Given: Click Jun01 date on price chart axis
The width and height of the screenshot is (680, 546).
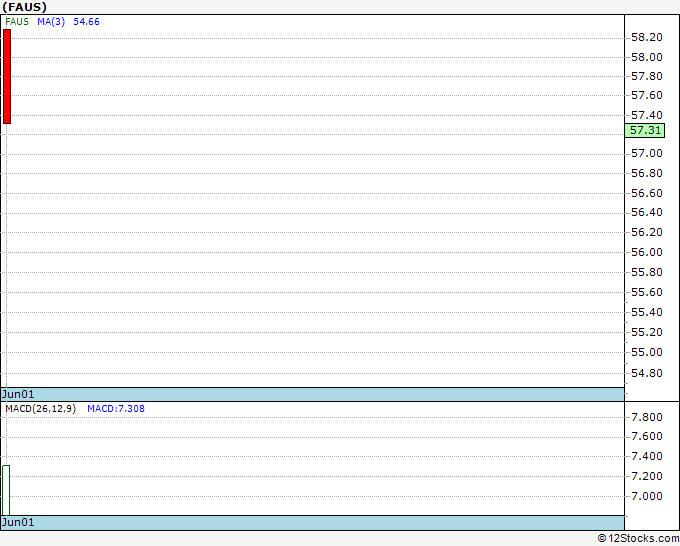Looking at the screenshot, I should (x=18, y=394).
